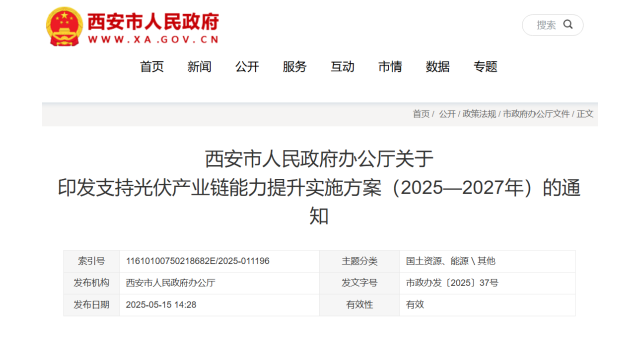Click the 有效性 label cell
Viewport: 640px width, 360px height.
[x=360, y=305]
